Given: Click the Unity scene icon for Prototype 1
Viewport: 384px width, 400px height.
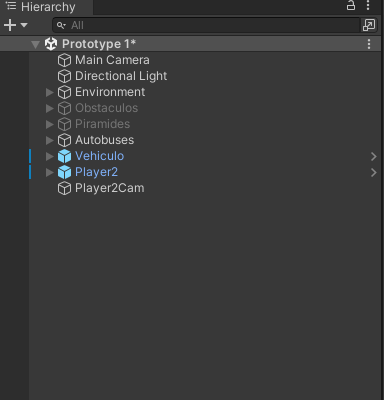Looking at the screenshot, I should (x=51, y=44).
